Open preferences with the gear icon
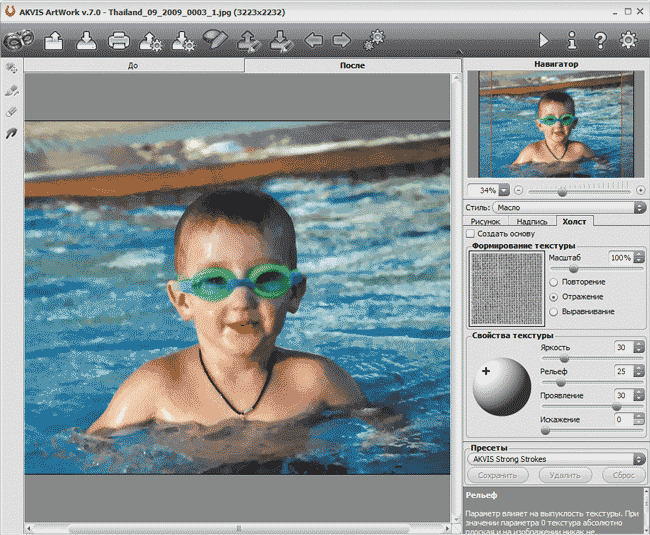Screen dimensions: 650x535 pyautogui.click(x=628, y=41)
